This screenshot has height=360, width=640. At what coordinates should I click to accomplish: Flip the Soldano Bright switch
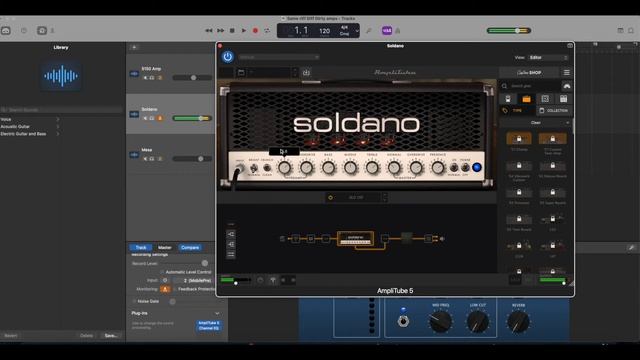(x=253, y=168)
